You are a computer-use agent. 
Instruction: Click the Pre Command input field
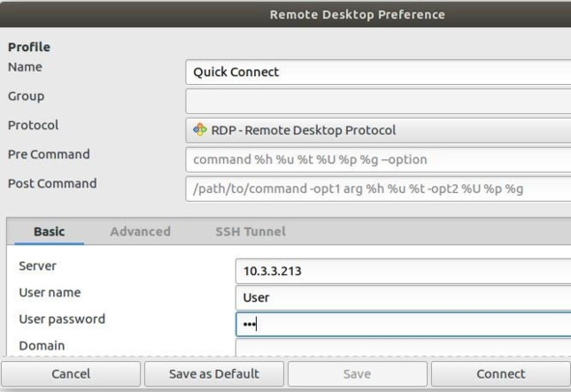pos(379,159)
